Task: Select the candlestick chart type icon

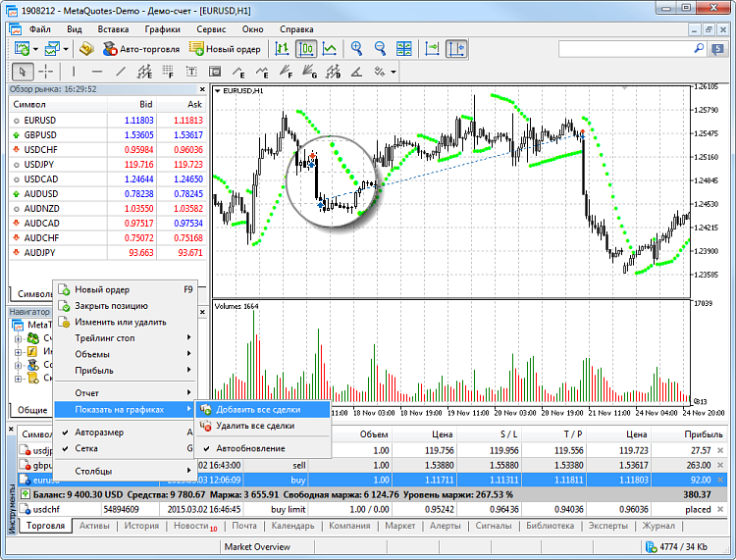Action: (x=306, y=49)
